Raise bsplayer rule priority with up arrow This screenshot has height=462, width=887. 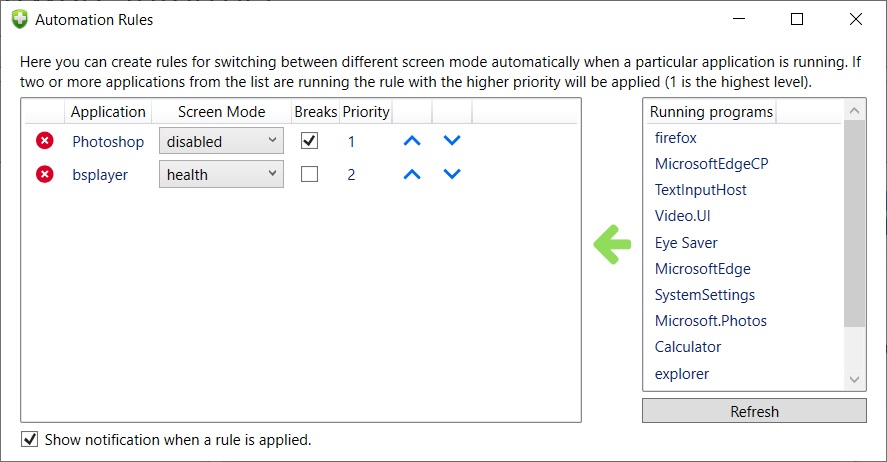coord(411,174)
